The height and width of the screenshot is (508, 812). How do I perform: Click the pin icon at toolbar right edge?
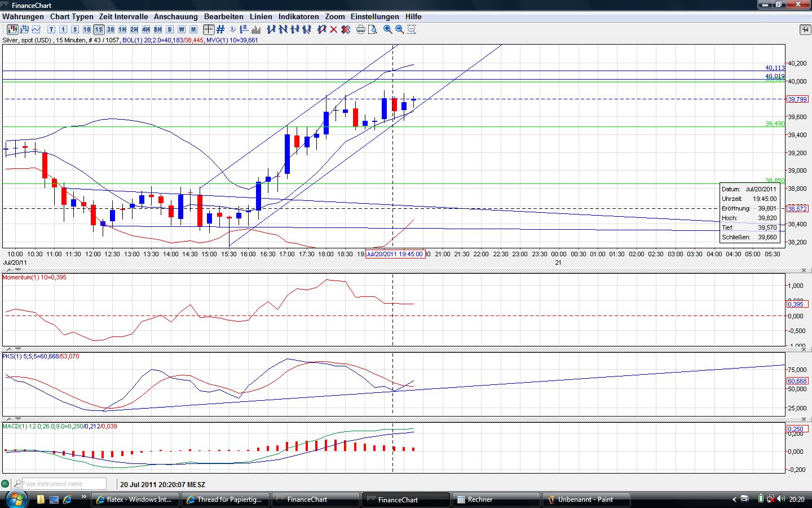click(x=805, y=29)
